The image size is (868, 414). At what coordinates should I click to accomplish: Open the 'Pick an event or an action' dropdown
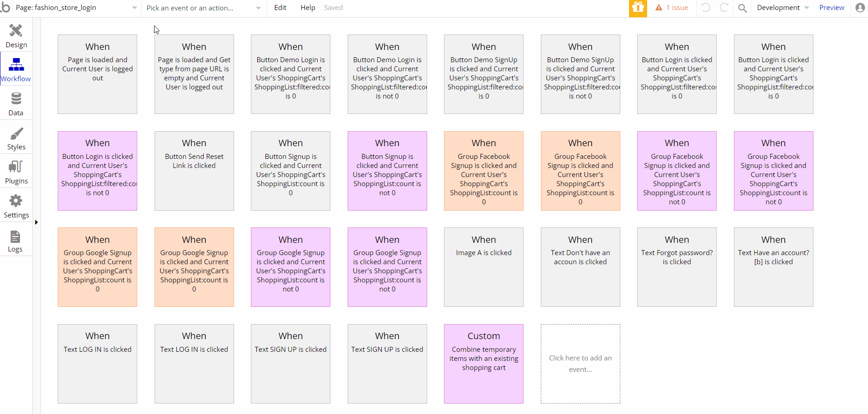203,8
